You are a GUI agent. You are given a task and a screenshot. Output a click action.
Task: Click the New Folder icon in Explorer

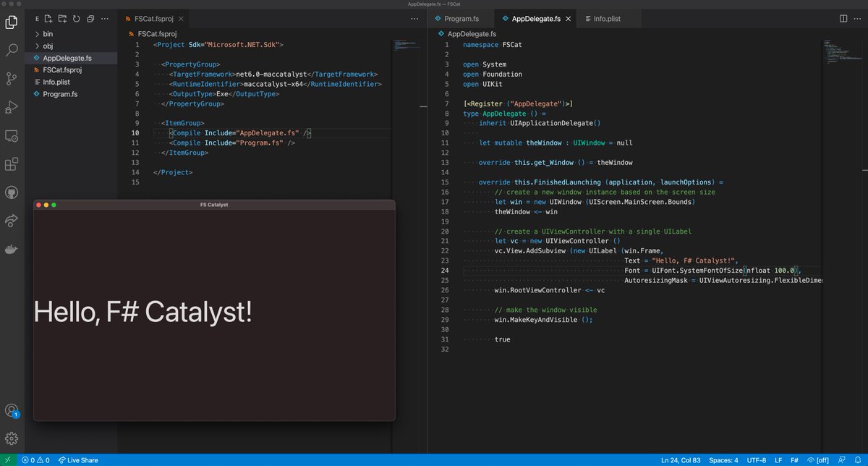(x=62, y=18)
